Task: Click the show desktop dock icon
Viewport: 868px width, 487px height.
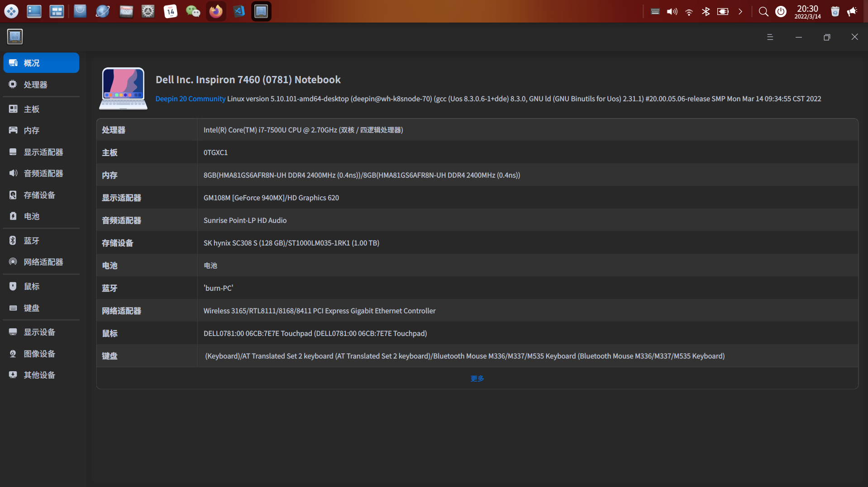Action: coord(34,11)
